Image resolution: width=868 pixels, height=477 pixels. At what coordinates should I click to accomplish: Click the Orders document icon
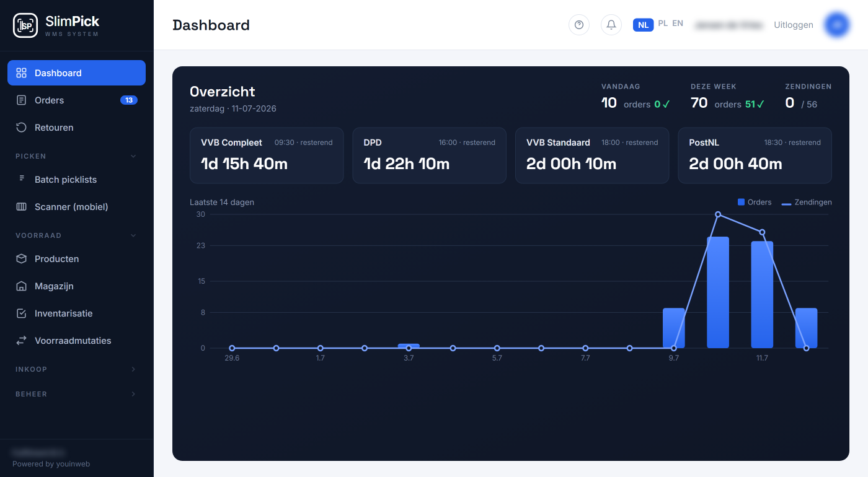point(22,100)
